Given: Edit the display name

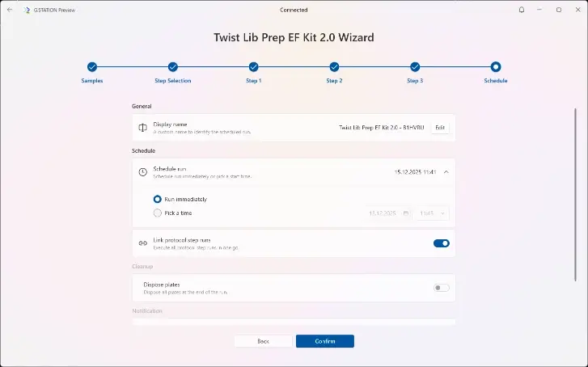Looking at the screenshot, I should tap(440, 128).
